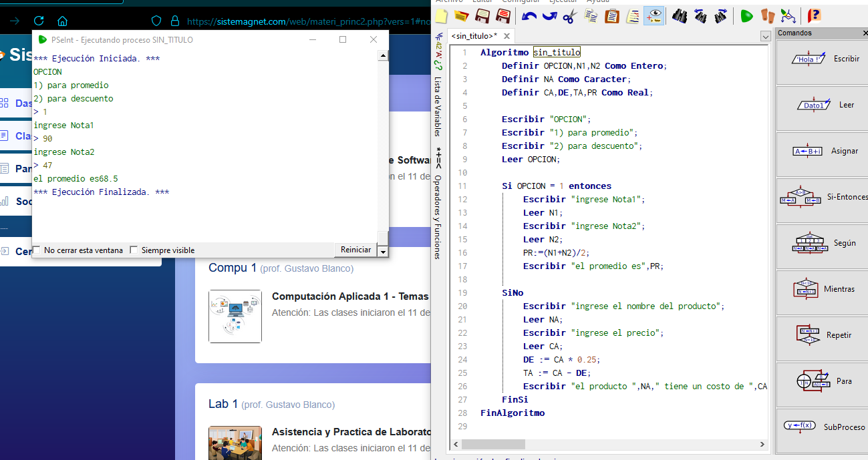The height and width of the screenshot is (460, 868).
Task: Close the <sin_titulo>* tab with its x
Action: tap(507, 36)
